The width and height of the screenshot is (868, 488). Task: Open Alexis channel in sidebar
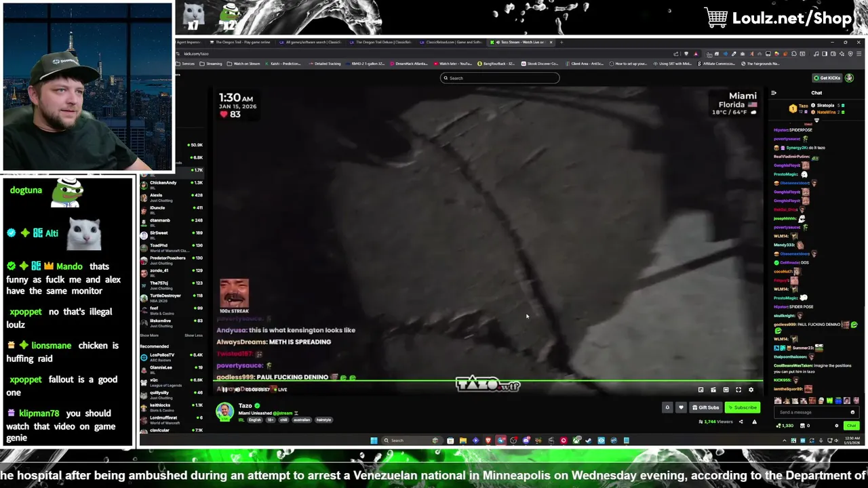[x=171, y=197]
